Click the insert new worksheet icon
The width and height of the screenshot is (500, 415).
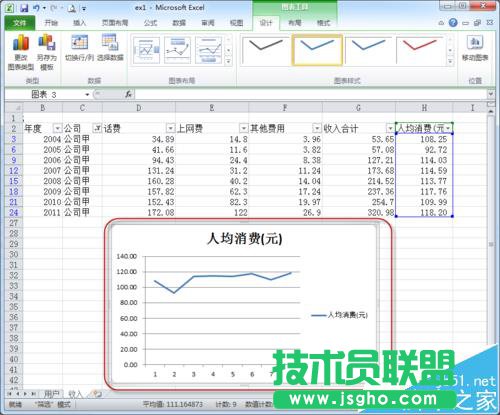pyautogui.click(x=97, y=394)
